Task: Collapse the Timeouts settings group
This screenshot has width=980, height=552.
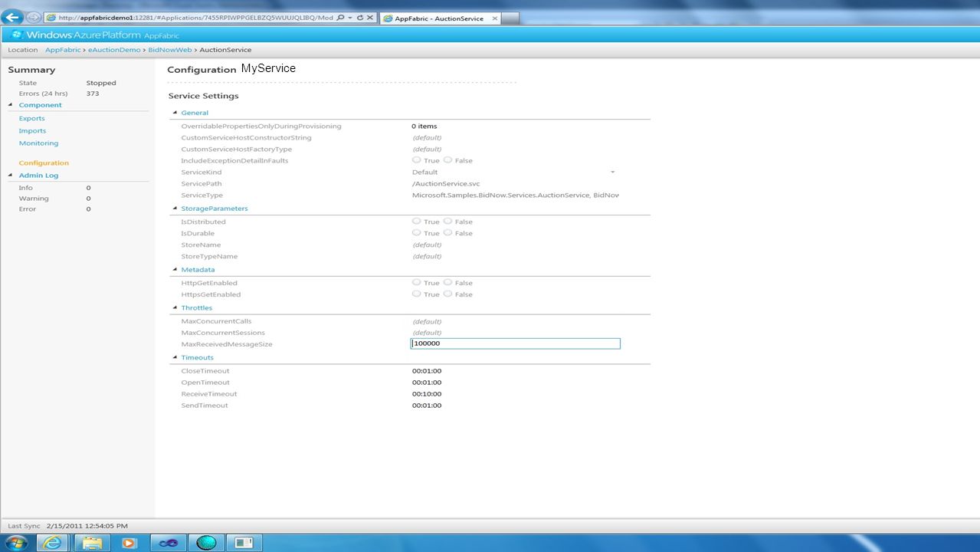Action: tap(175, 358)
